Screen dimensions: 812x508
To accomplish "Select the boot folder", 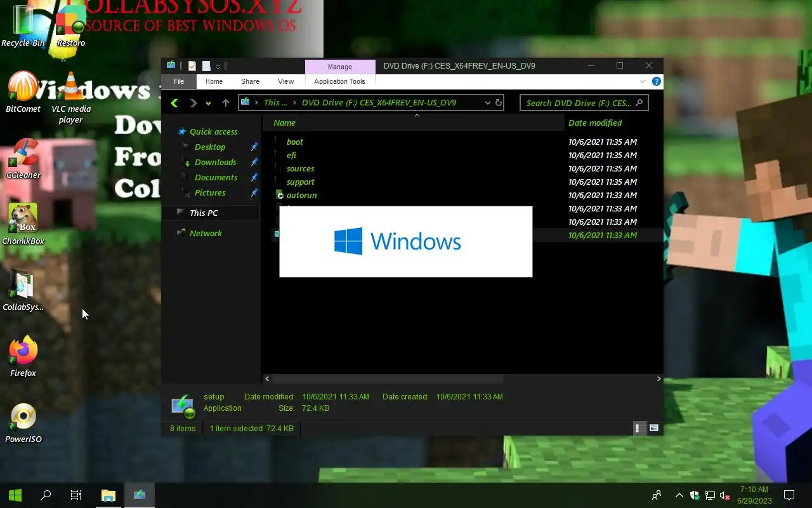I will [x=294, y=142].
